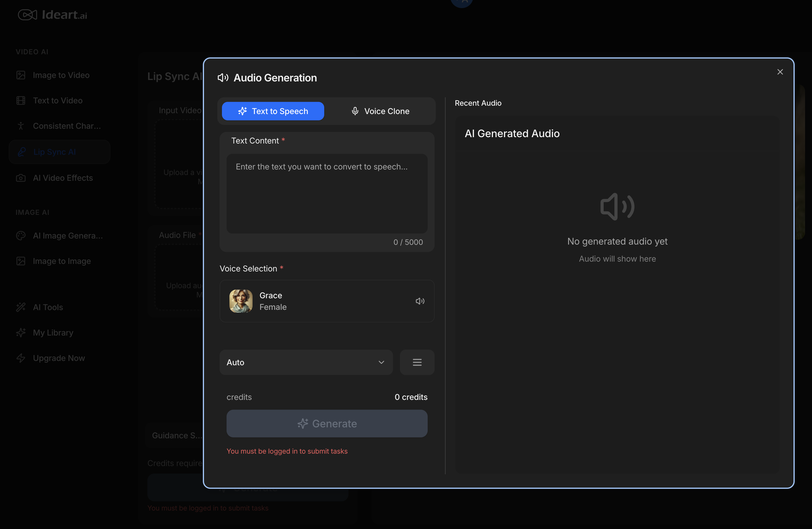Click the AI Video Effects camera icon

(x=21, y=178)
